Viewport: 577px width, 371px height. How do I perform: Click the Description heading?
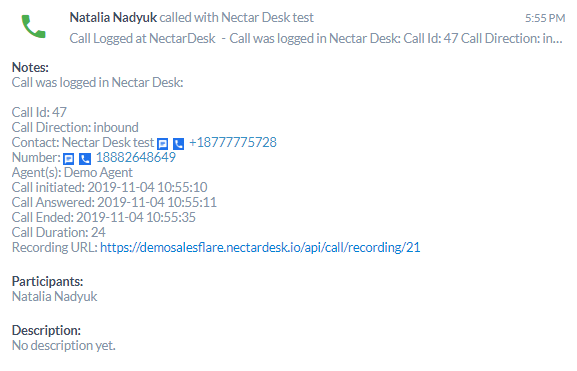click(x=46, y=331)
